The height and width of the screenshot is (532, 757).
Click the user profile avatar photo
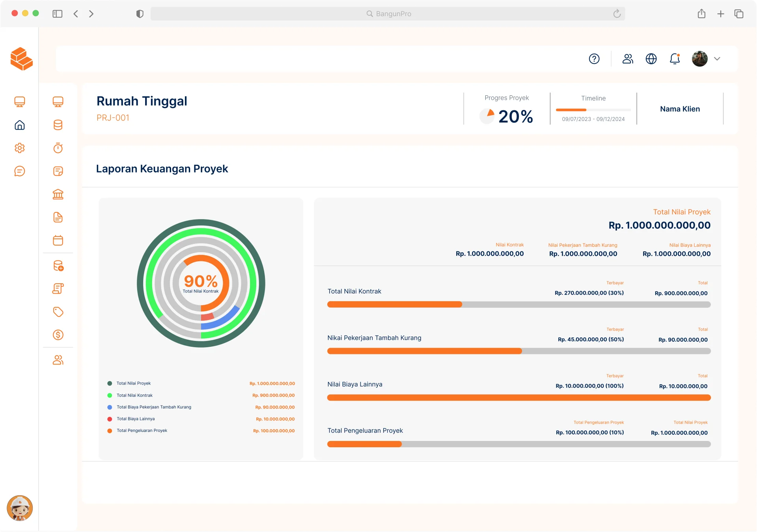coord(699,59)
